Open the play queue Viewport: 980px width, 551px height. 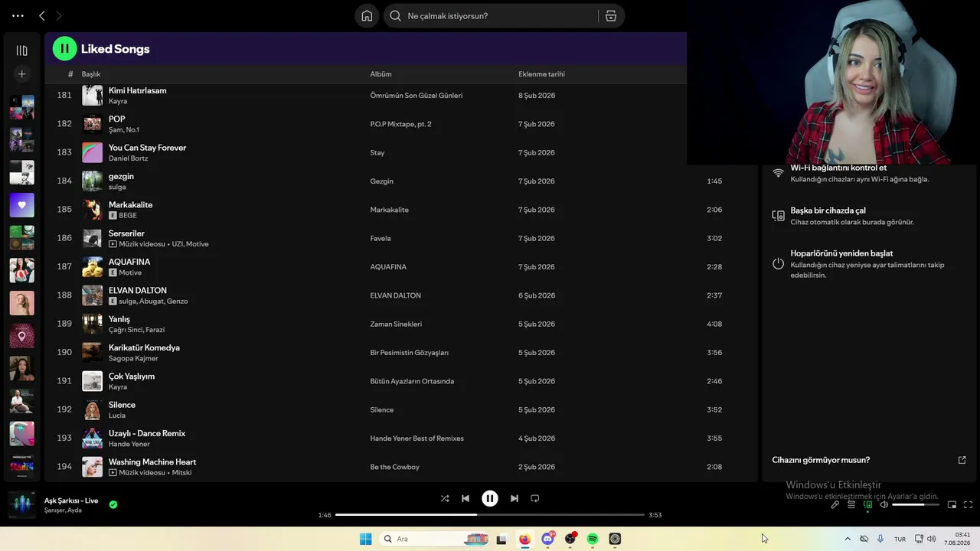[x=851, y=505]
